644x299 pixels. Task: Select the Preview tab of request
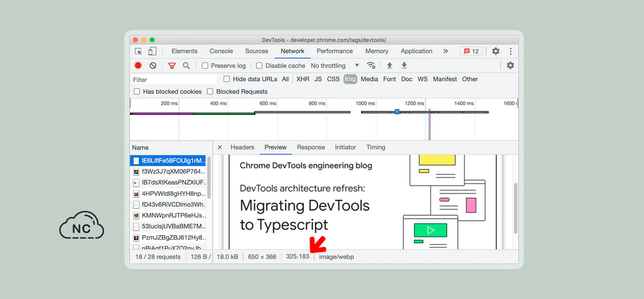[x=276, y=147]
